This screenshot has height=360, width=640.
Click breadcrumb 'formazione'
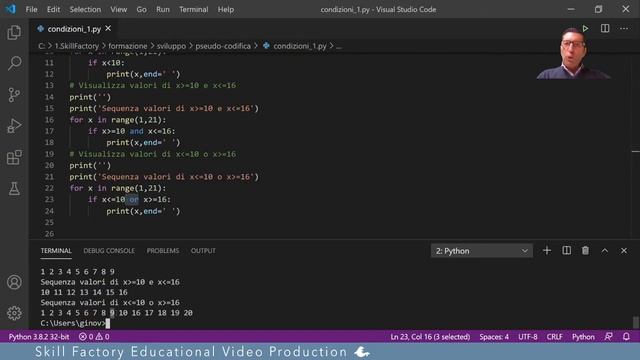tap(128, 46)
